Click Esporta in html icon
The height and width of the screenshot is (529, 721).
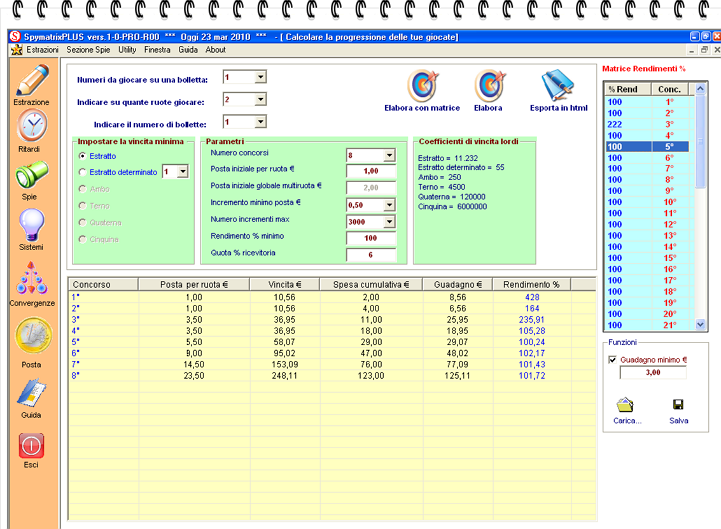[x=558, y=85]
